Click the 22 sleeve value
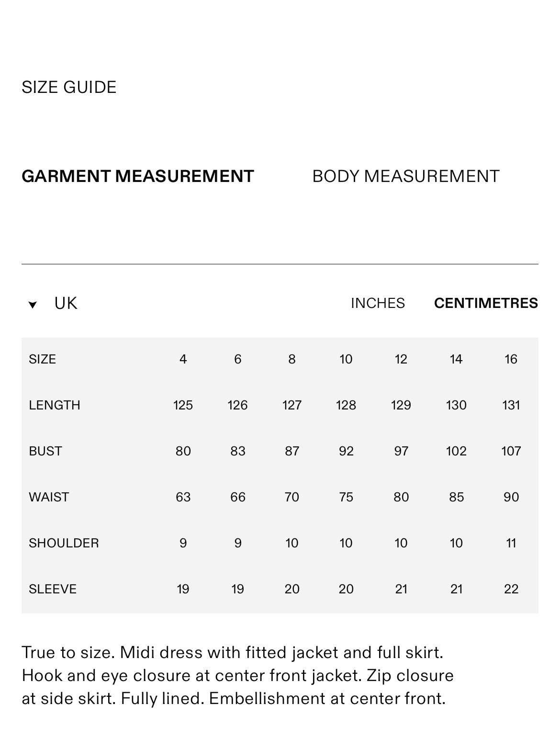 pyautogui.click(x=511, y=589)
